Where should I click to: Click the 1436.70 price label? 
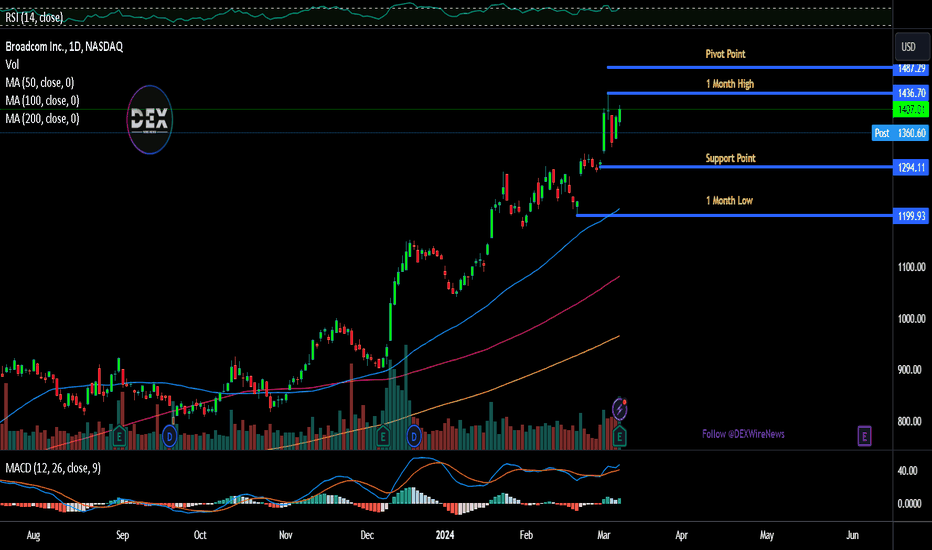click(x=911, y=93)
